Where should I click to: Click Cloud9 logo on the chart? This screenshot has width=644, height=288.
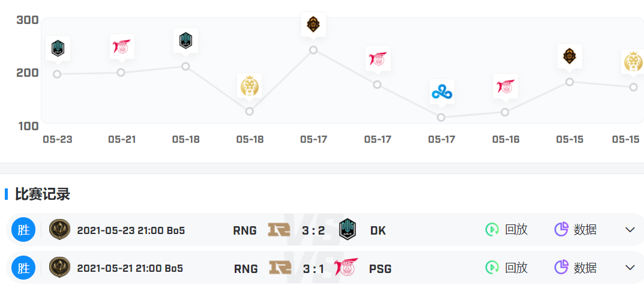[442, 92]
